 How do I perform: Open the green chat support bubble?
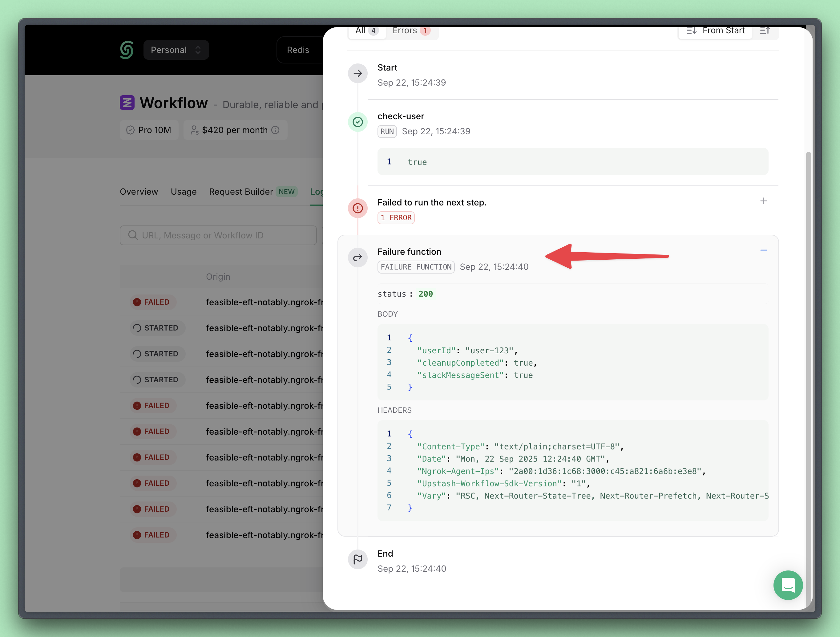(x=788, y=585)
